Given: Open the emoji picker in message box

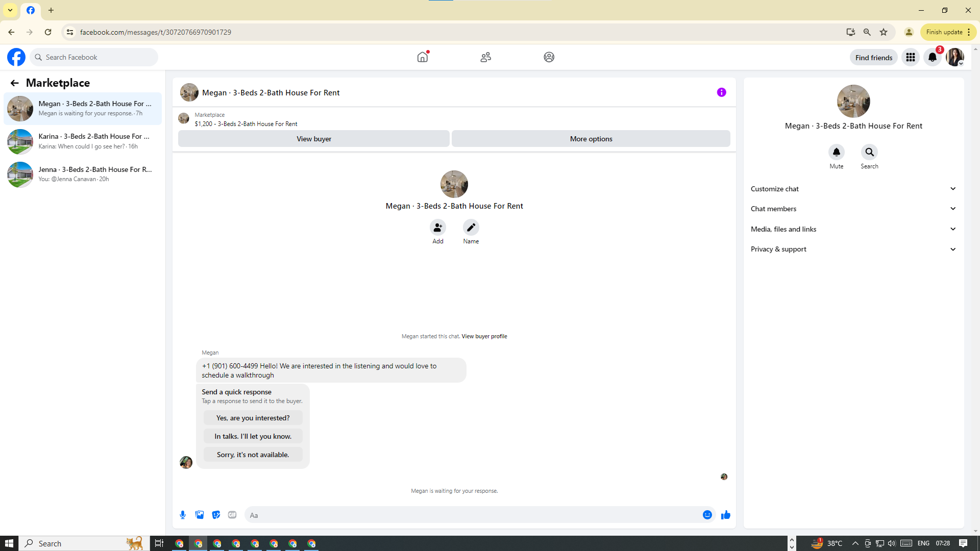Looking at the screenshot, I should [707, 515].
